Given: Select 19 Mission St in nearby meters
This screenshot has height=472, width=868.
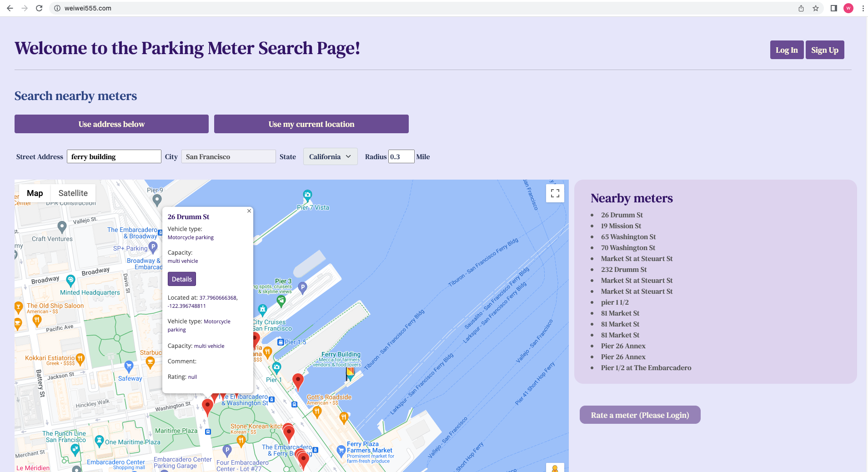Looking at the screenshot, I should (x=621, y=226).
